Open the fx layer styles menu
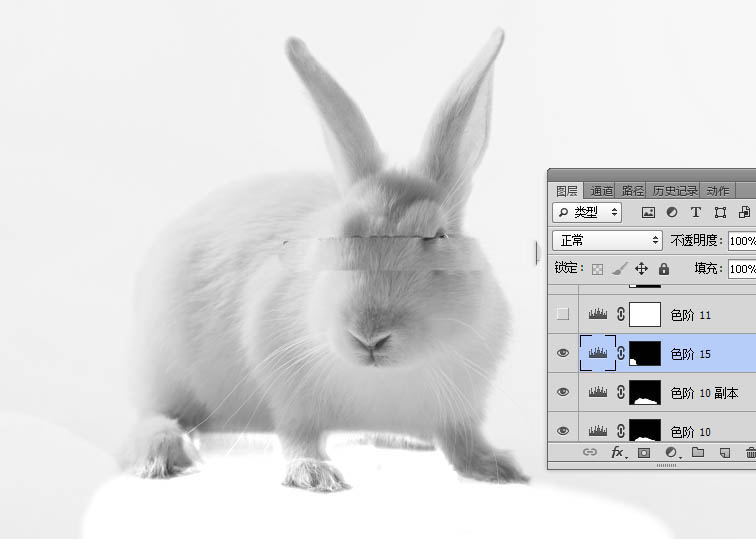 618,453
